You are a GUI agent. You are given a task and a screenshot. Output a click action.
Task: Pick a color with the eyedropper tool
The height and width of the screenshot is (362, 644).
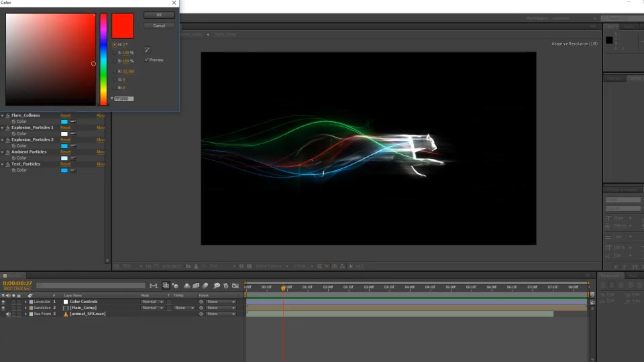tap(148, 50)
